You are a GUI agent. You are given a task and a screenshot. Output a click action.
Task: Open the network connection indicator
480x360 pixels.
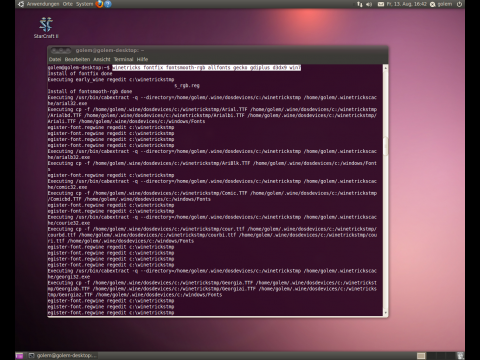(359, 4)
